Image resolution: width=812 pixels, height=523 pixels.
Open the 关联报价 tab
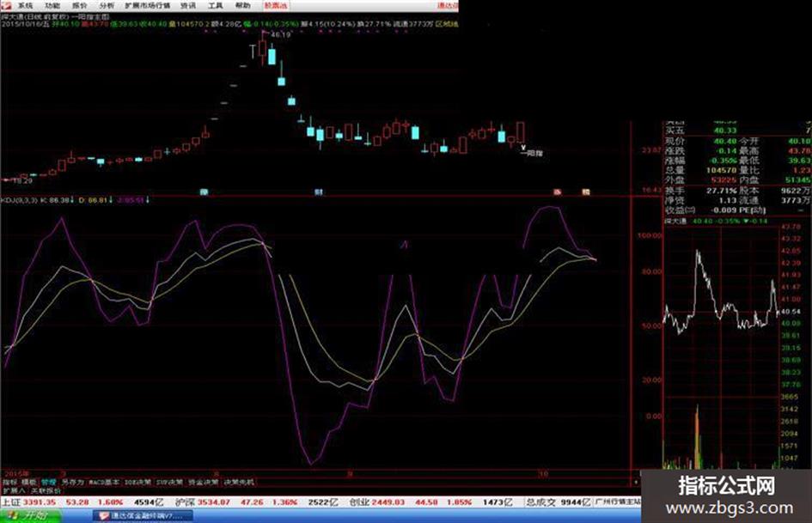pos(46,490)
